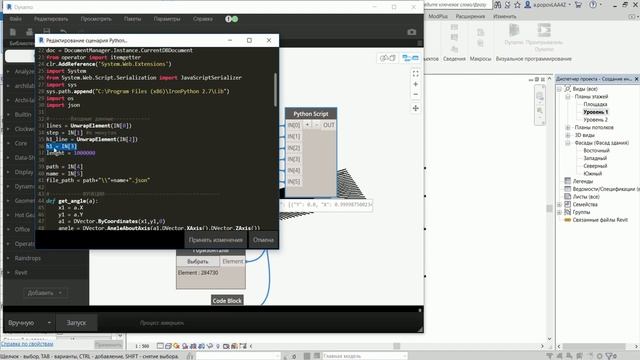
Task: Expand the Groups node in the Project Browser
Action: 560,212
